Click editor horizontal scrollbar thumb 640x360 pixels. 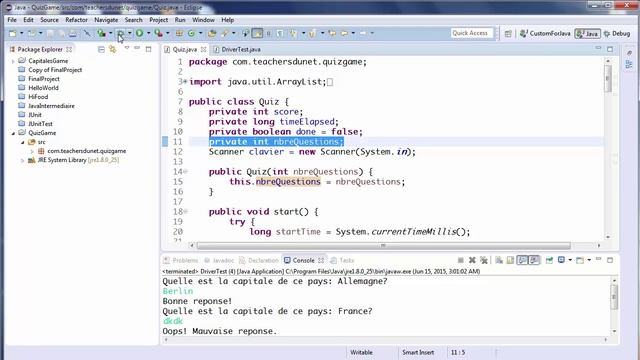(383, 246)
